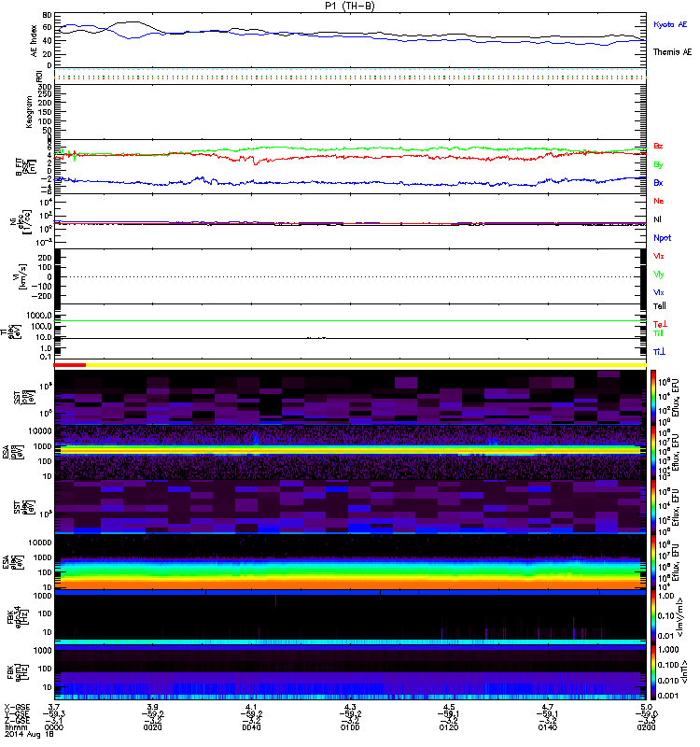Click the AE Index axis label
Viewport: 700px width, 747px height.
pos(34,41)
